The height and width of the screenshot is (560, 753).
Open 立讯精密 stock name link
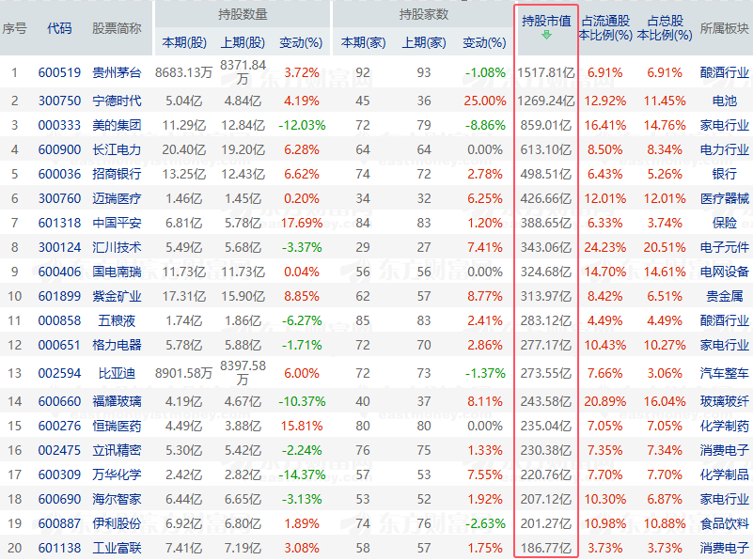[x=117, y=451]
